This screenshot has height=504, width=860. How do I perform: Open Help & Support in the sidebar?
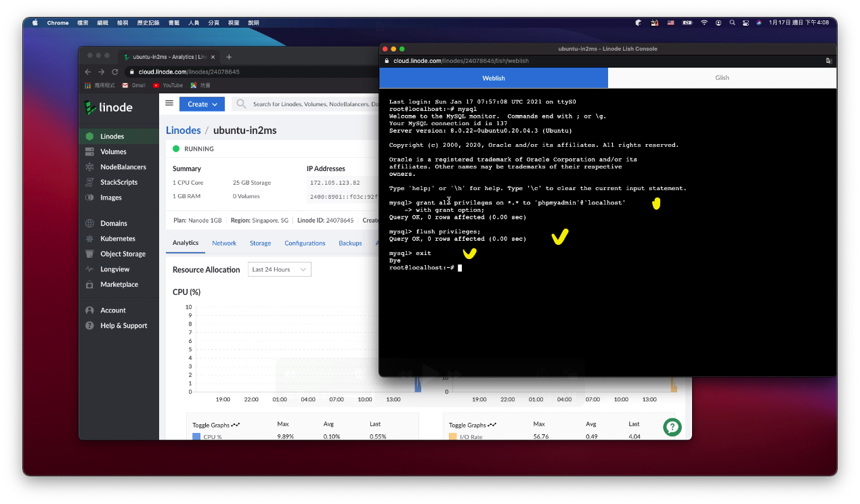tap(119, 325)
